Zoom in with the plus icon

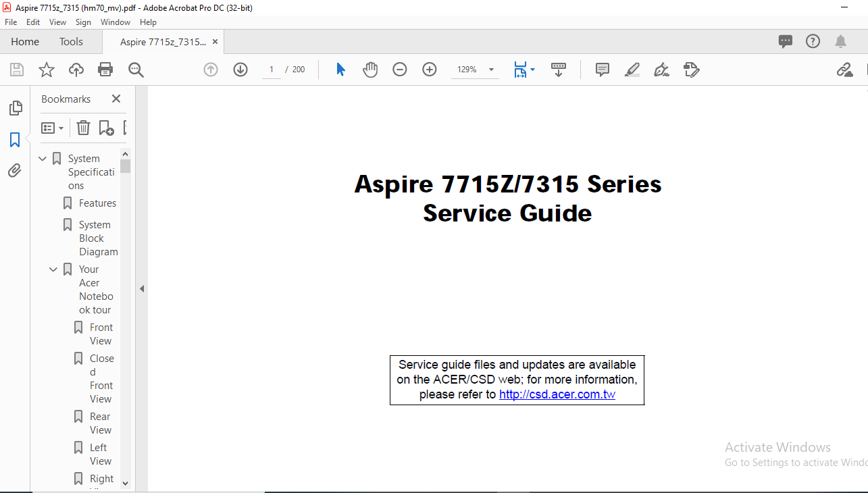click(x=430, y=70)
